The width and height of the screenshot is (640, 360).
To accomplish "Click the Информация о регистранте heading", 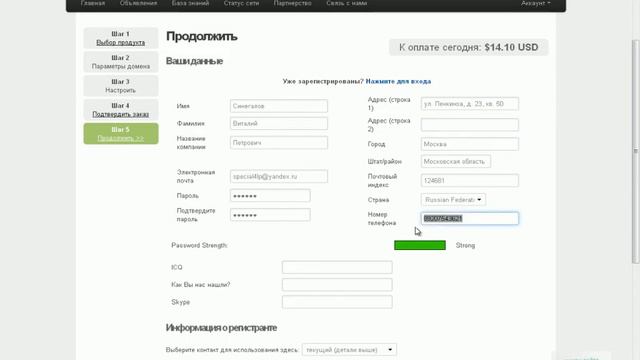I will click(221, 328).
